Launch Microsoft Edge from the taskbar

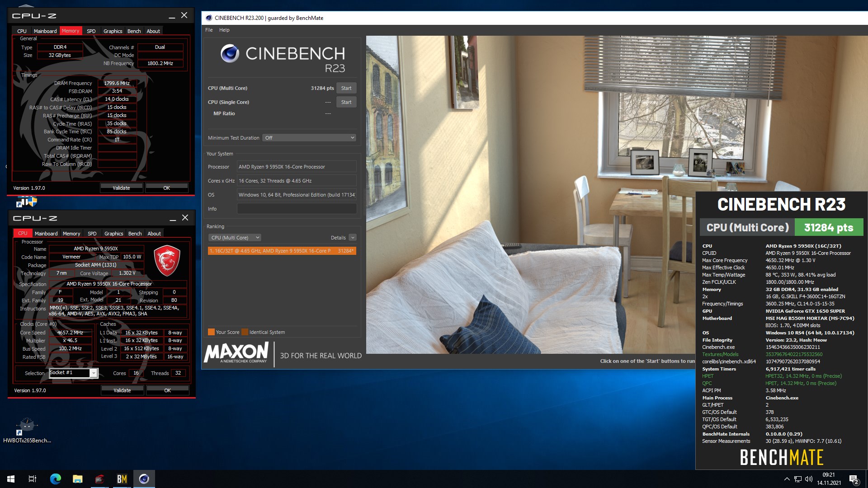pos(55,479)
